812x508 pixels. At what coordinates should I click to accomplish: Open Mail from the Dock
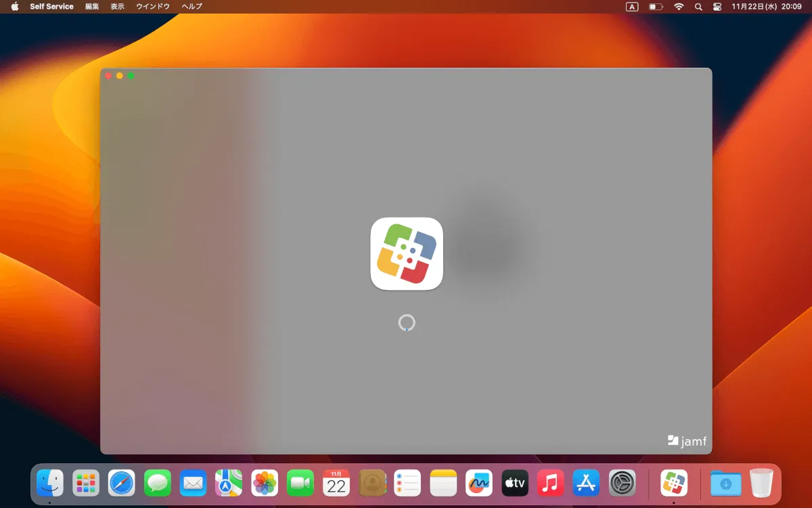point(194,483)
